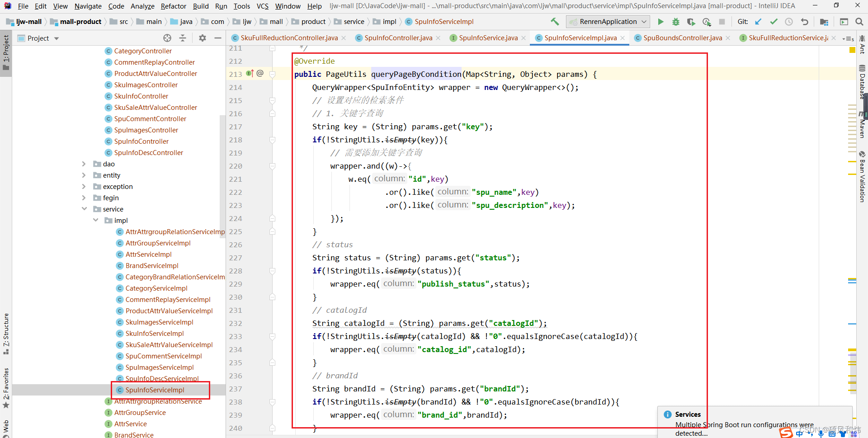Screen dimensions: 868x438
Task: Close the SpuInfoServiceImpl.java tab
Action: point(623,38)
